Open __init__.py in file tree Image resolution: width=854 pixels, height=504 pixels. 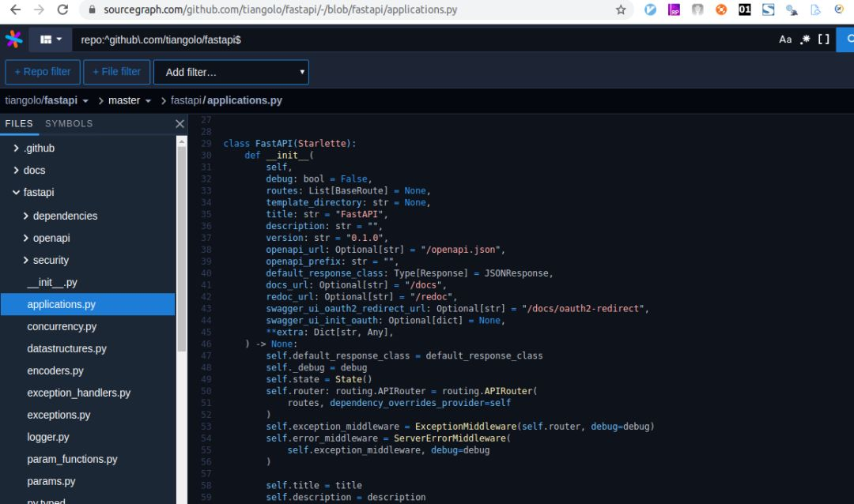tap(52, 283)
